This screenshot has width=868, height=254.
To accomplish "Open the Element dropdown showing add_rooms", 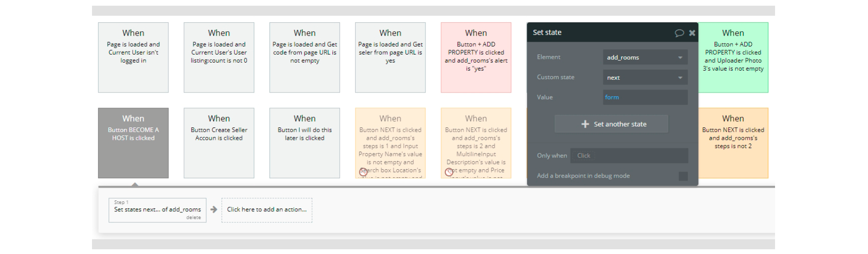I will (x=645, y=57).
